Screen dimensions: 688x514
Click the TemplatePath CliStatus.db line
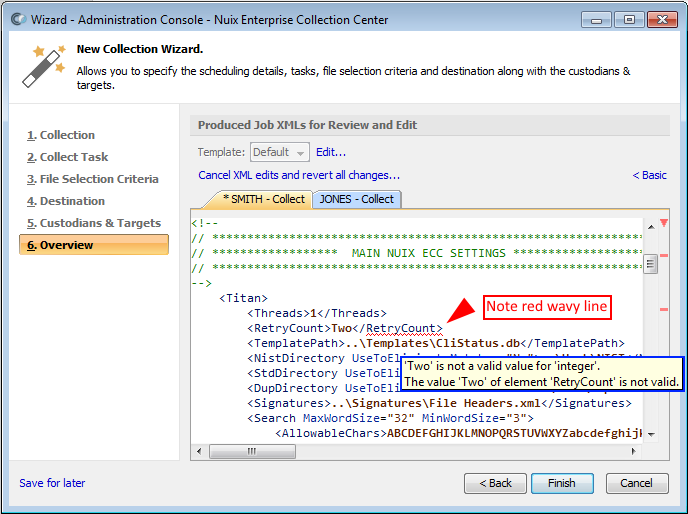(436, 343)
